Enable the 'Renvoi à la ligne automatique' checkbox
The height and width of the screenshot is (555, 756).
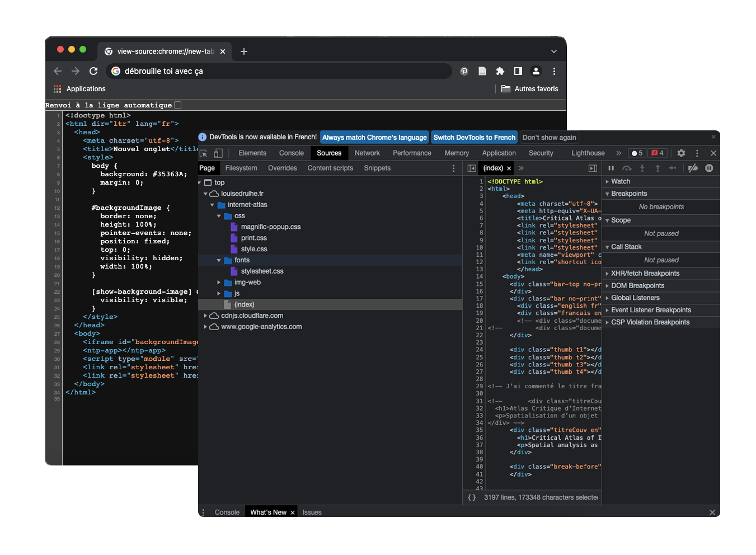tap(178, 105)
